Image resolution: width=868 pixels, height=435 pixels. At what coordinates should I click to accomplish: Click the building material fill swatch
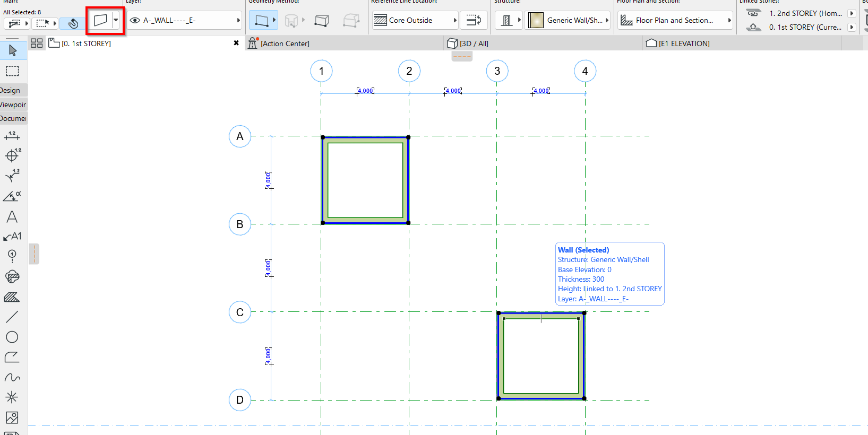[x=536, y=21]
